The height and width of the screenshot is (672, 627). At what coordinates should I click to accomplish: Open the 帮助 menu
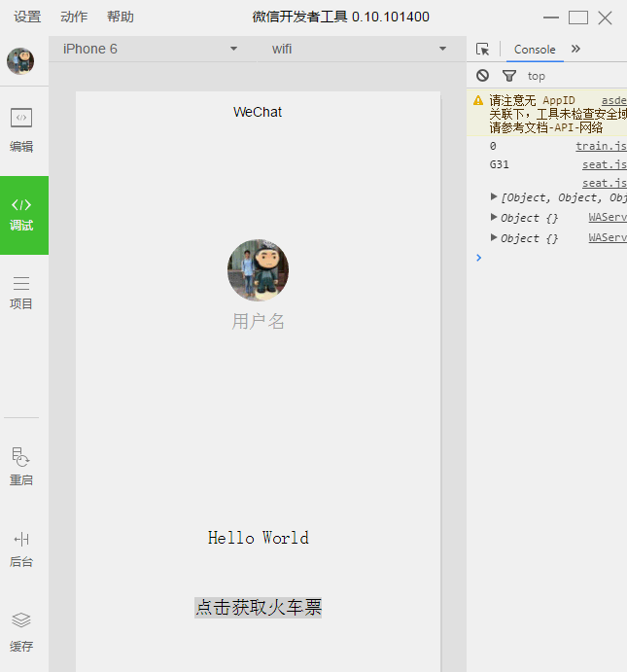[121, 17]
